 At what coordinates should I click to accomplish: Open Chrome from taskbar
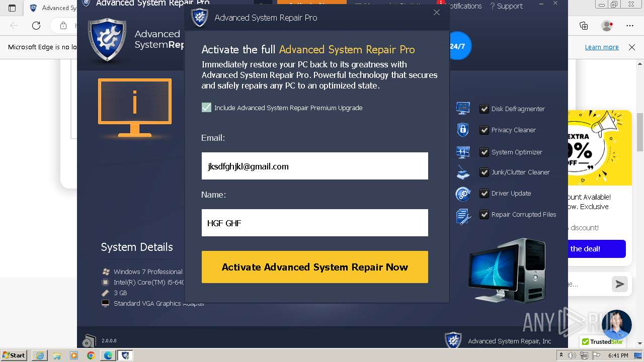coord(91,355)
